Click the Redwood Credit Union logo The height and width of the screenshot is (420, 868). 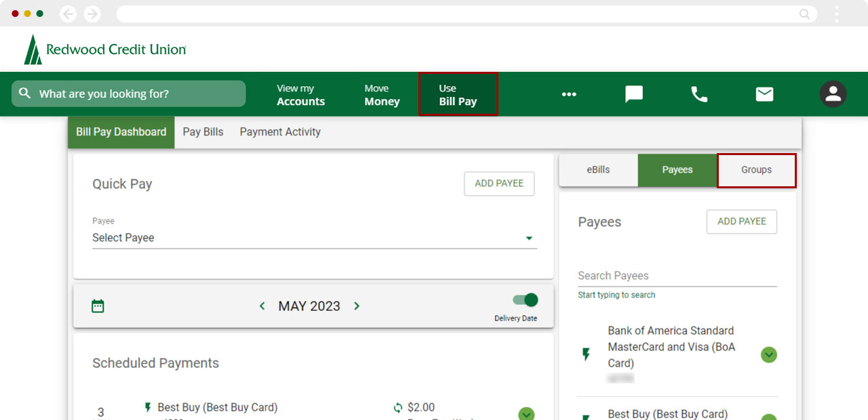click(105, 49)
